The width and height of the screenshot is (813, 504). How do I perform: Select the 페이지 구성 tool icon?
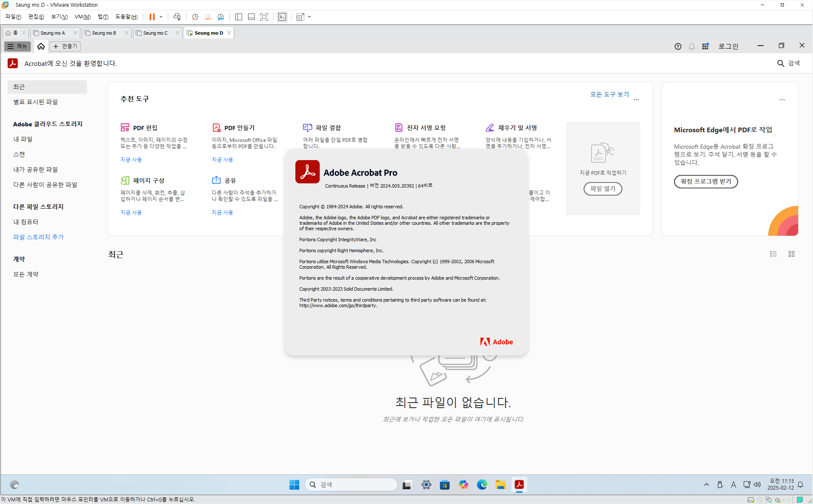[125, 180]
